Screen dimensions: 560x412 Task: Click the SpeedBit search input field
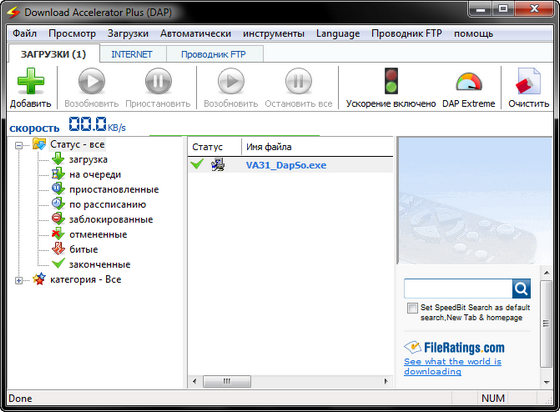click(x=458, y=288)
